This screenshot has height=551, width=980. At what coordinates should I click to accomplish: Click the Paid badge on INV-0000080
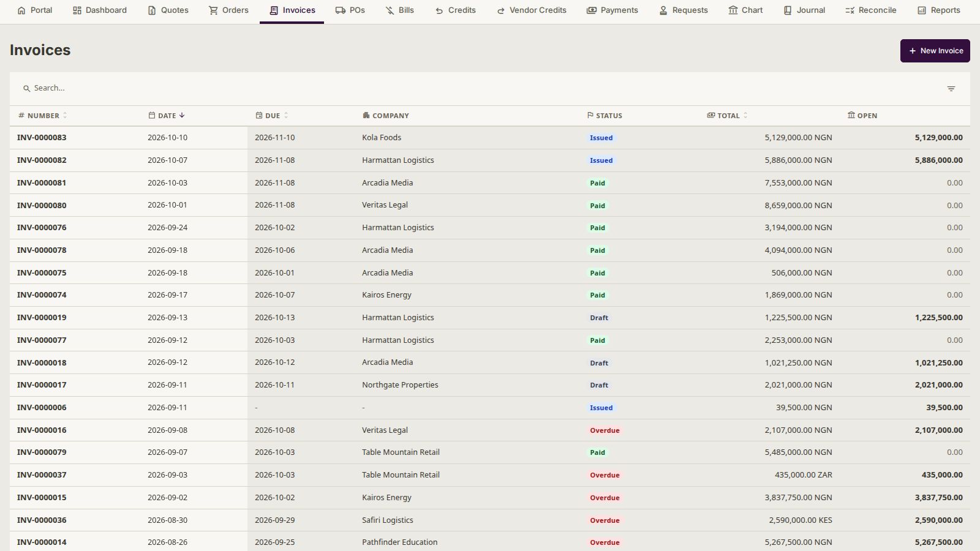click(x=597, y=206)
